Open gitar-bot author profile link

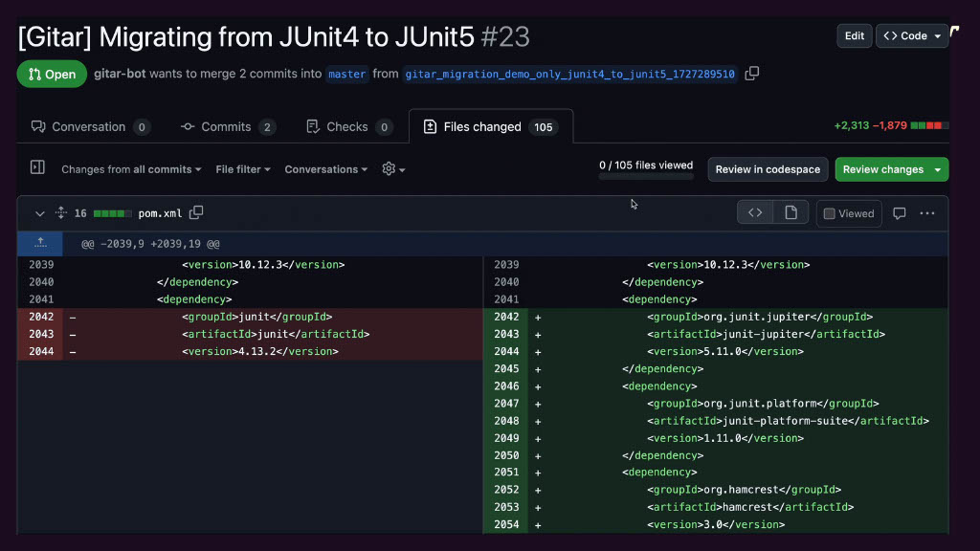pyautogui.click(x=120, y=74)
